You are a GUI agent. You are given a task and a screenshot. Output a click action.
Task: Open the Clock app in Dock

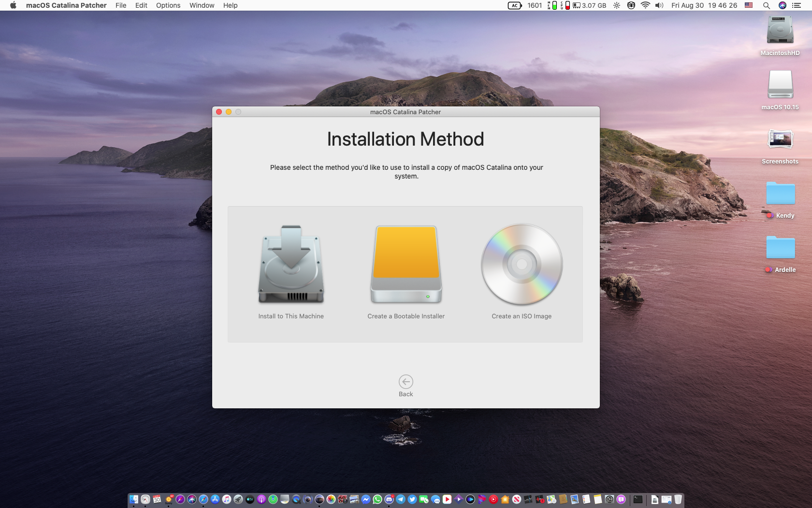[x=145, y=499]
